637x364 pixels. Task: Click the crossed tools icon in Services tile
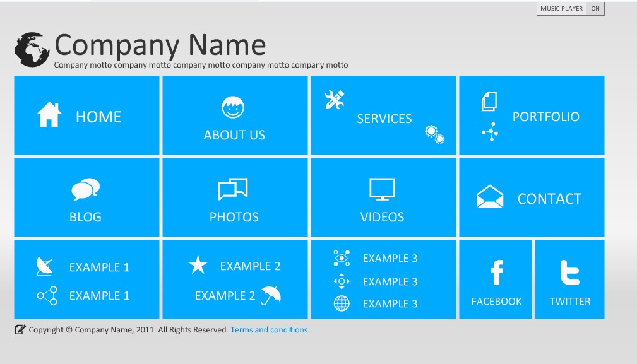[x=334, y=100]
